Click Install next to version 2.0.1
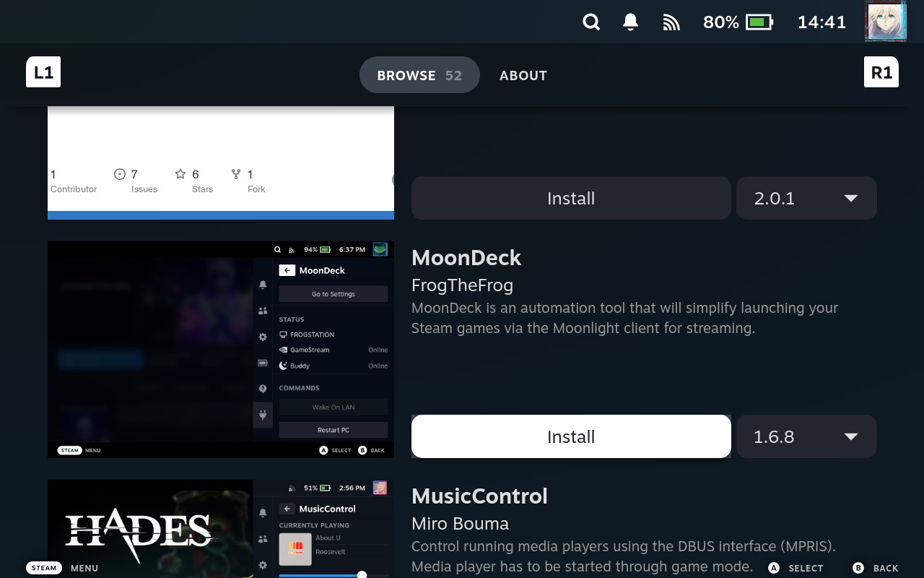This screenshot has width=924, height=578. click(x=571, y=198)
